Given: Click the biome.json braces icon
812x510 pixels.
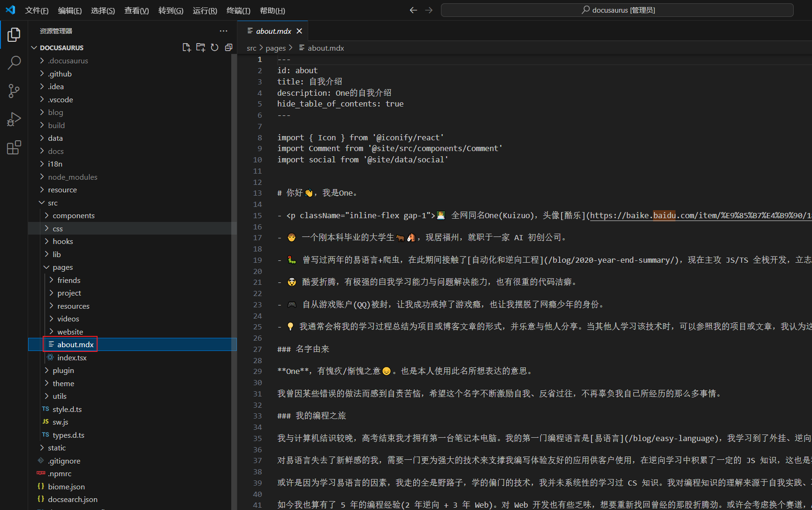Looking at the screenshot, I should click(x=41, y=487).
